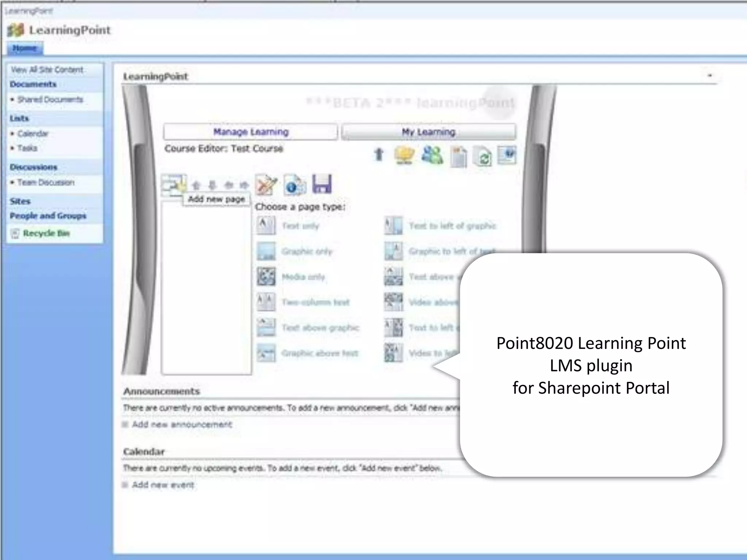Click the Lists heading link
Image resolution: width=747 pixels, height=560 pixels.
19,118
